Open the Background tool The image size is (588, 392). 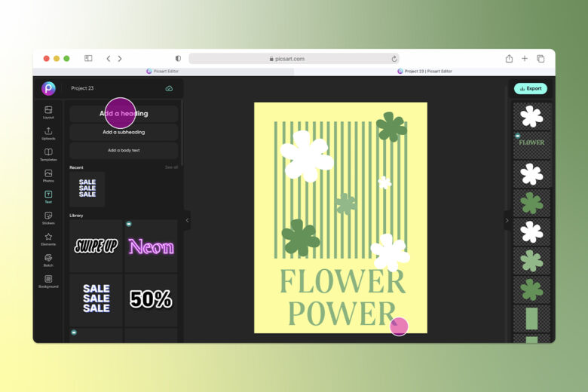point(48,281)
